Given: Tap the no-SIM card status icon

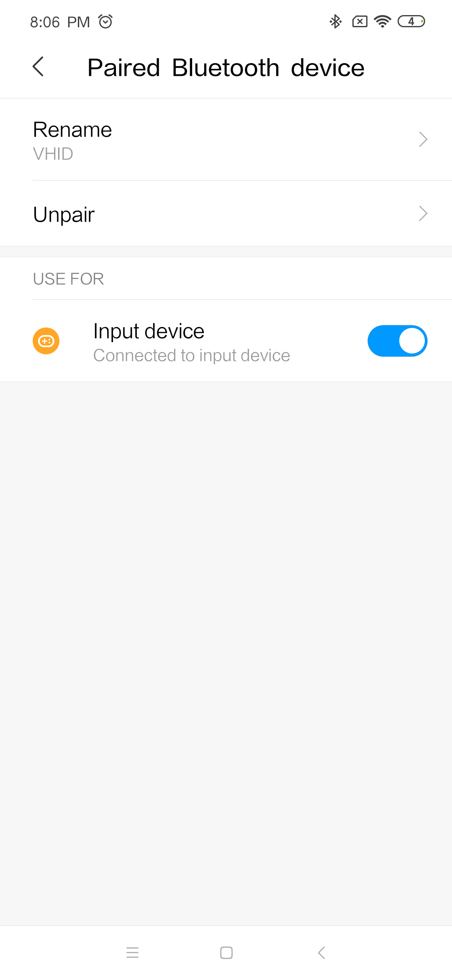Looking at the screenshot, I should click(360, 21).
